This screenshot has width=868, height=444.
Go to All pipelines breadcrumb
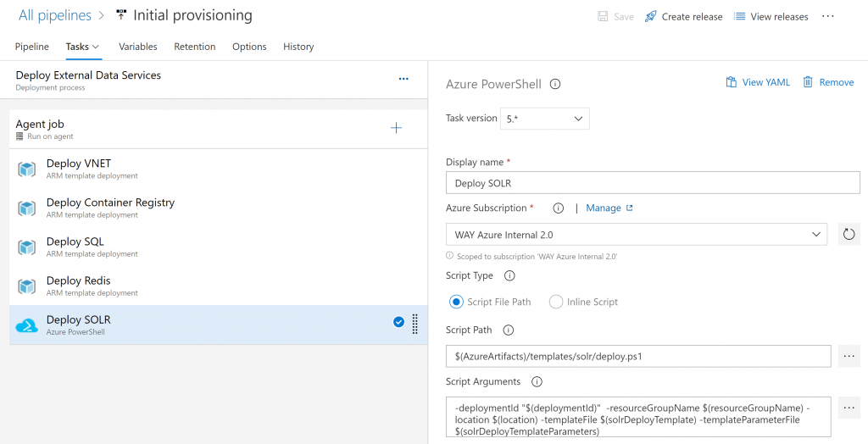55,15
